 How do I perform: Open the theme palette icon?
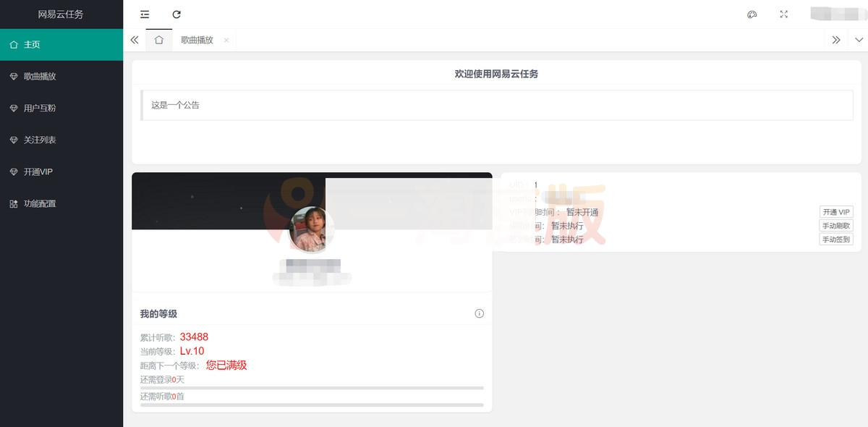[x=752, y=14]
